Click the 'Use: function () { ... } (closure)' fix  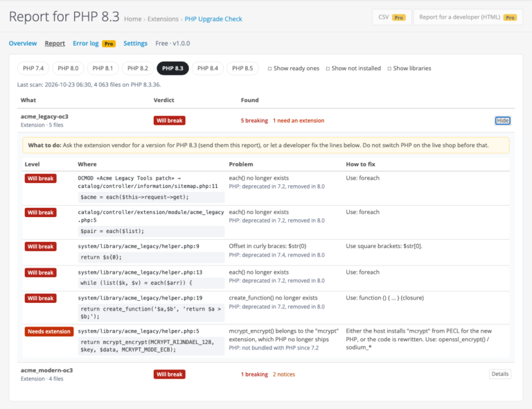[x=384, y=297]
